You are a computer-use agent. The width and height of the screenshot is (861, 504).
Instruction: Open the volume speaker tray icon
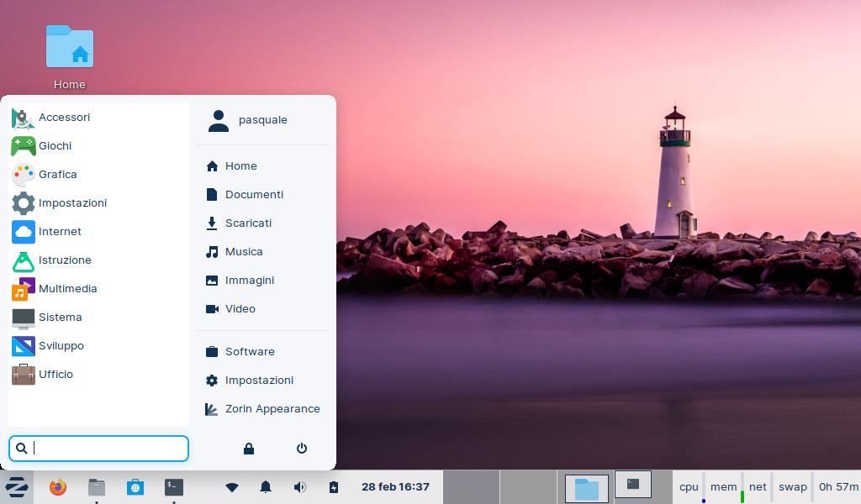click(x=300, y=487)
